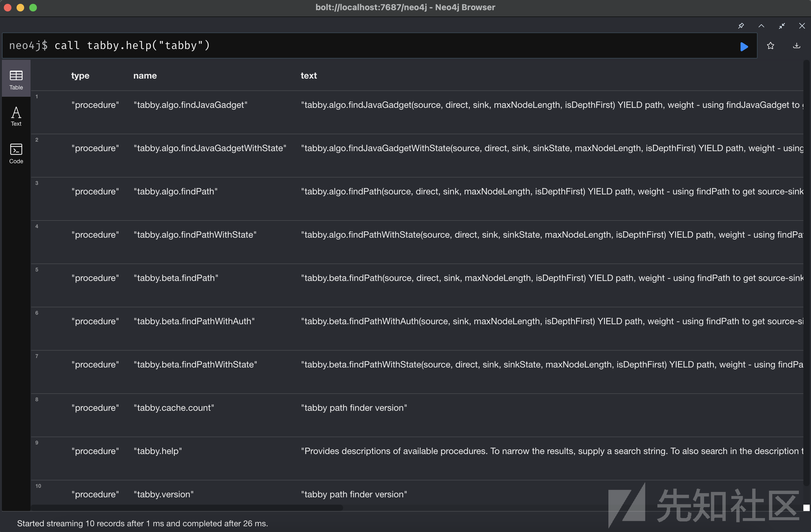811x532 pixels.
Task: Select the "tabby.version" name cell
Action: tap(163, 494)
